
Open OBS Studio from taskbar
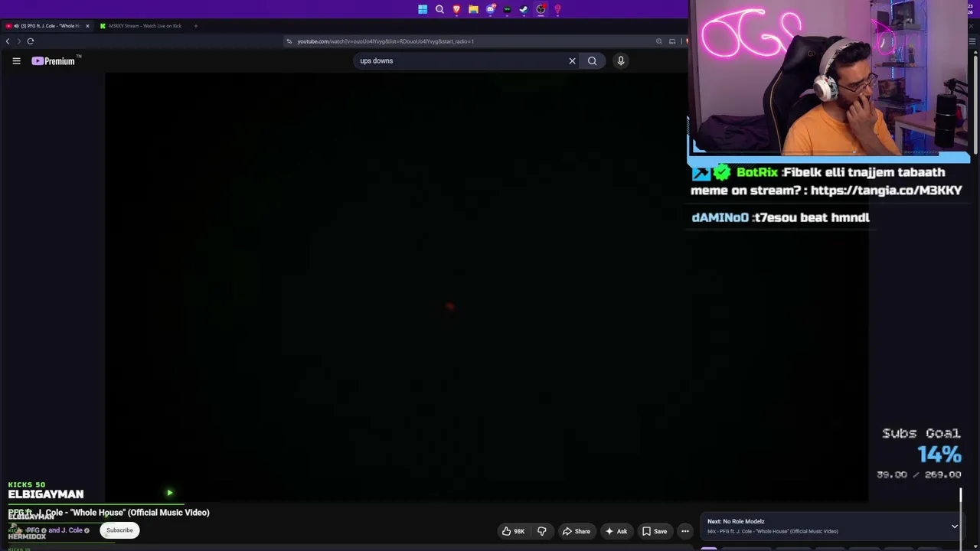541,9
